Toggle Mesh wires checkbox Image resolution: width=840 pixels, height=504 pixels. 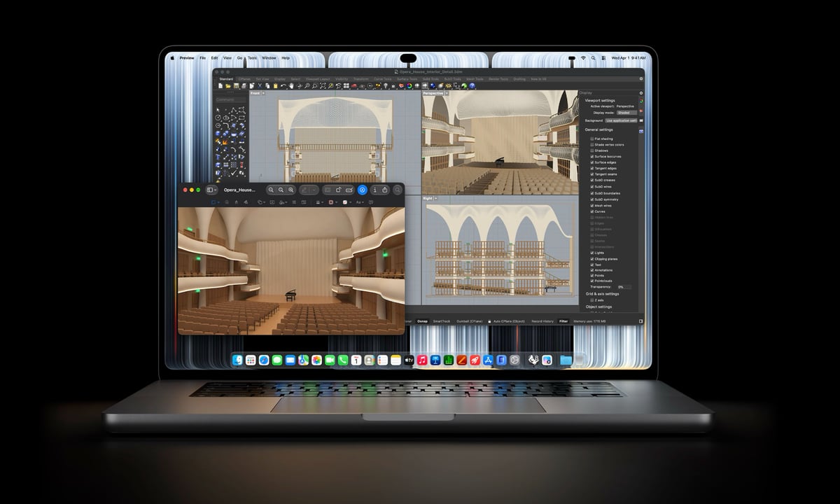tap(592, 205)
